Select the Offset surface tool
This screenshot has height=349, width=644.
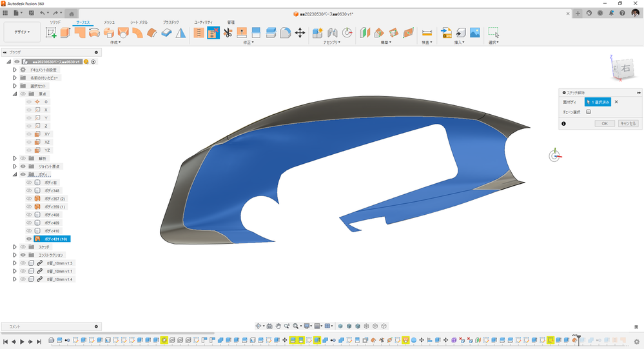(x=152, y=33)
